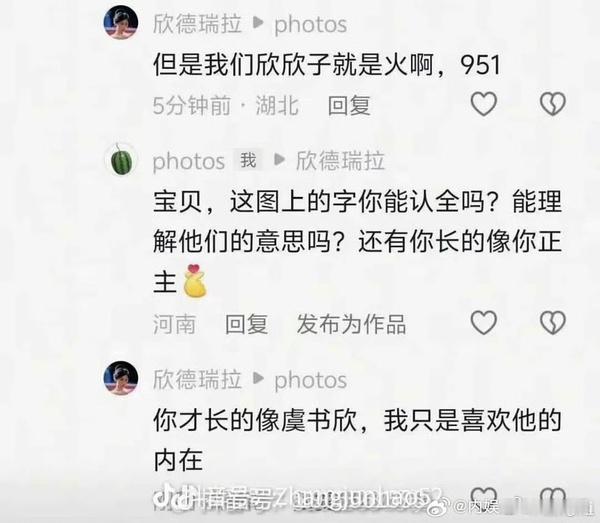Screen dimensions: 600x523
Task: Select comment text 但是我们欣欣子就是火啊
Action: (293, 64)
